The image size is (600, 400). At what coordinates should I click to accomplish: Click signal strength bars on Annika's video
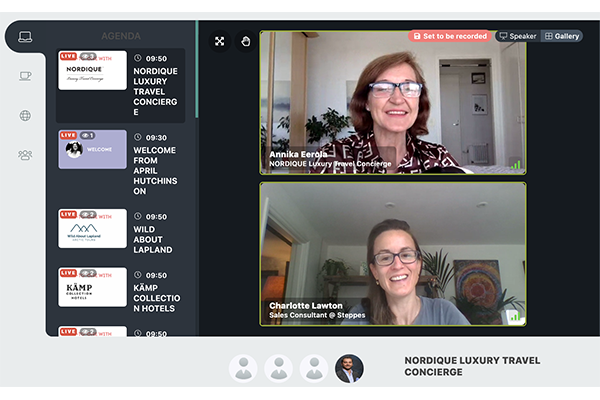click(x=515, y=165)
